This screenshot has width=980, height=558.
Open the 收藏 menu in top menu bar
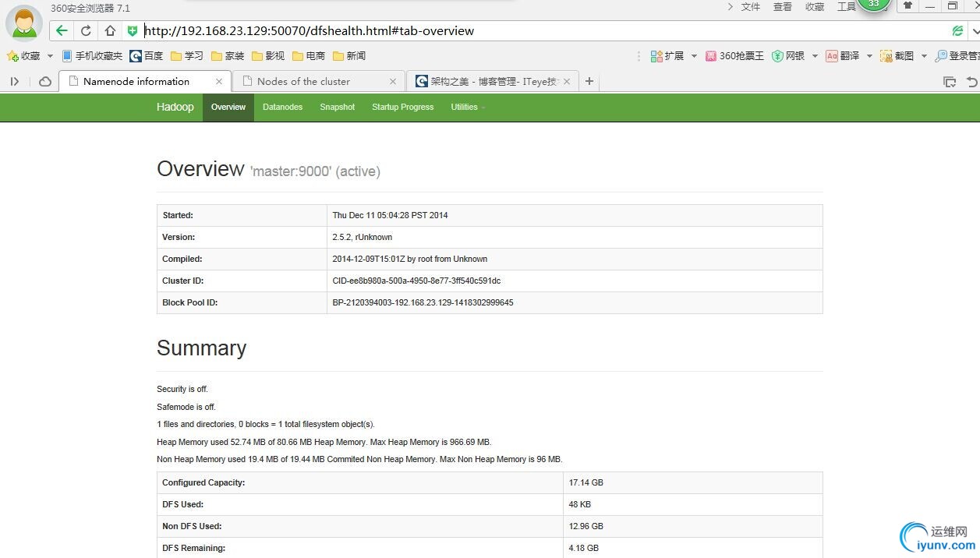pos(815,7)
